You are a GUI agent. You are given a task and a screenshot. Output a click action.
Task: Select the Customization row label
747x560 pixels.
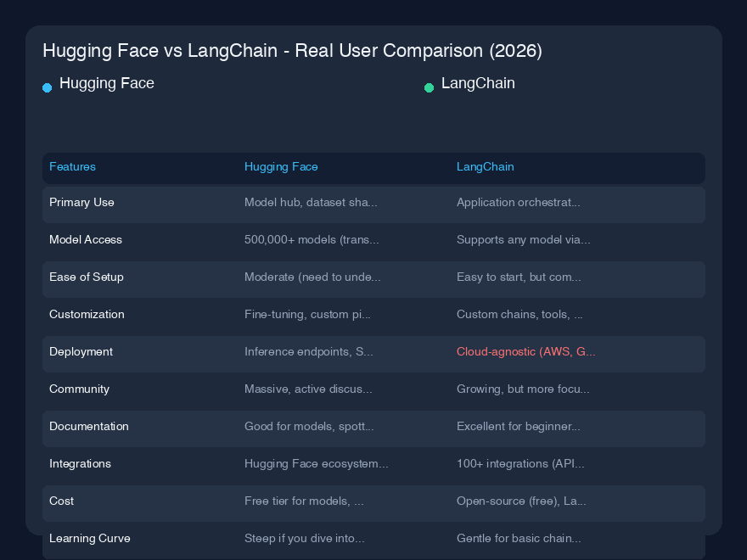tap(87, 314)
